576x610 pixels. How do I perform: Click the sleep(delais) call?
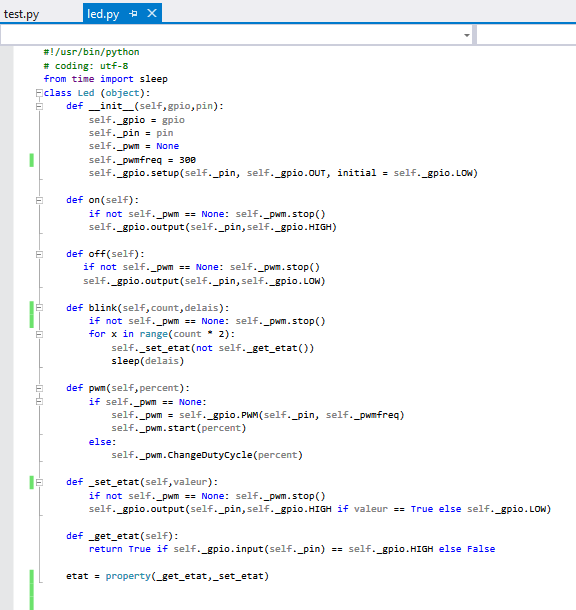(x=147, y=361)
